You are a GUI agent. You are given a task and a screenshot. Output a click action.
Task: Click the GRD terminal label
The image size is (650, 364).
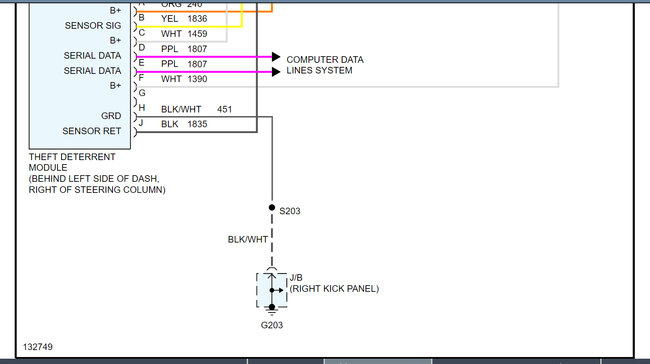coord(111,116)
